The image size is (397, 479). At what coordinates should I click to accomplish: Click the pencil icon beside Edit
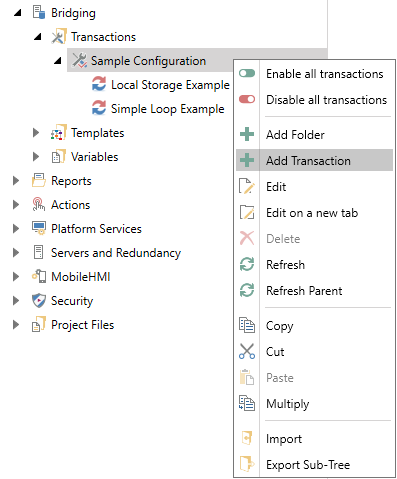247,186
